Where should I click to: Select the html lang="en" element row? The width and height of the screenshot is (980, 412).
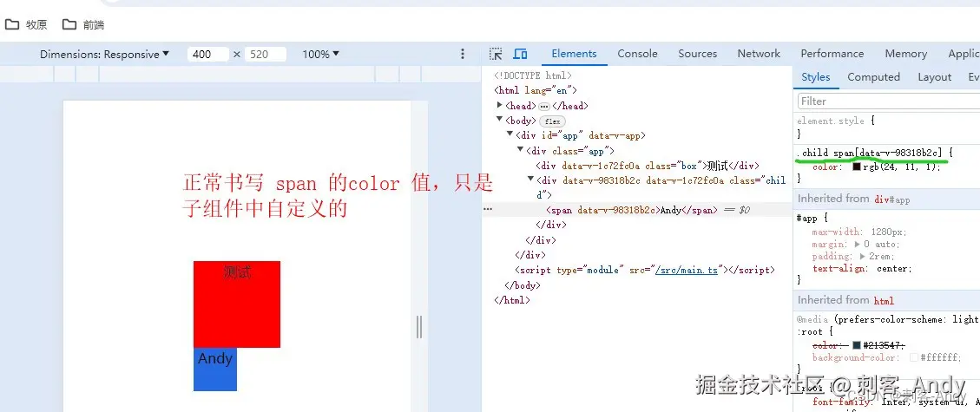point(536,90)
